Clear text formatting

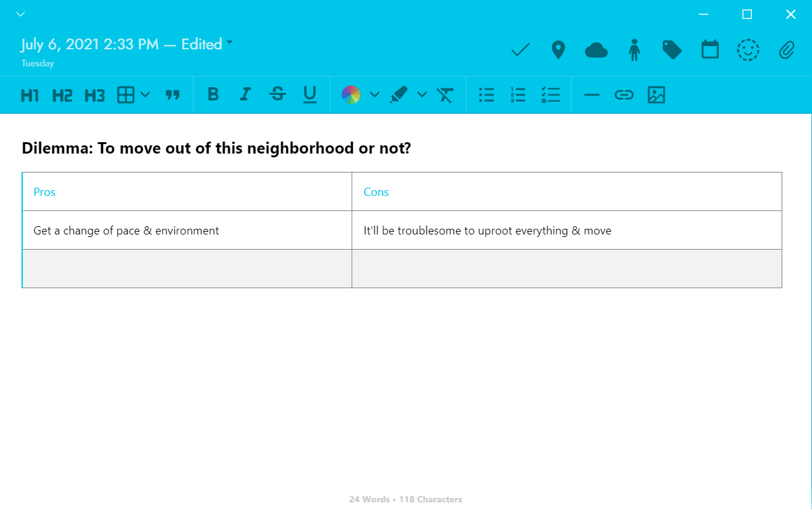[x=445, y=95]
